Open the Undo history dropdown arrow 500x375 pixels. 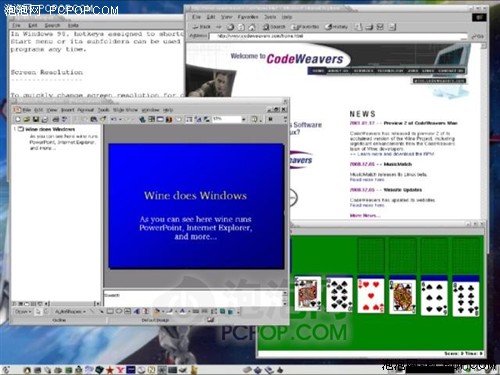point(120,119)
